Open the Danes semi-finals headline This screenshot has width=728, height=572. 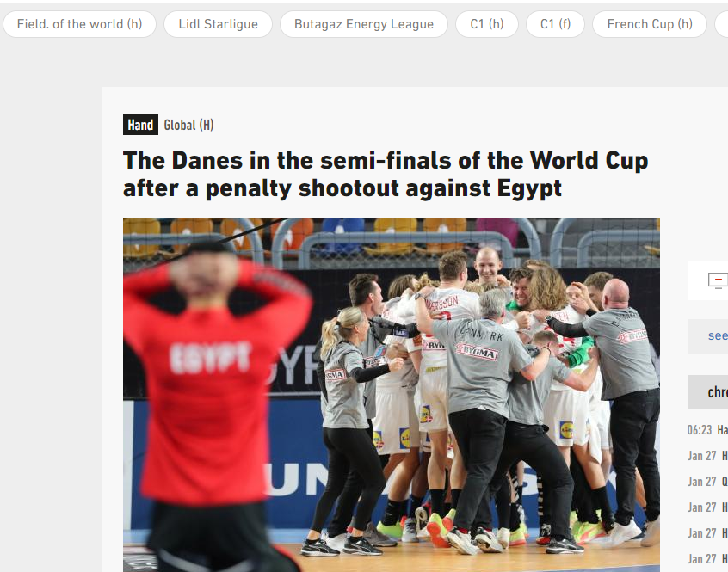click(x=386, y=174)
